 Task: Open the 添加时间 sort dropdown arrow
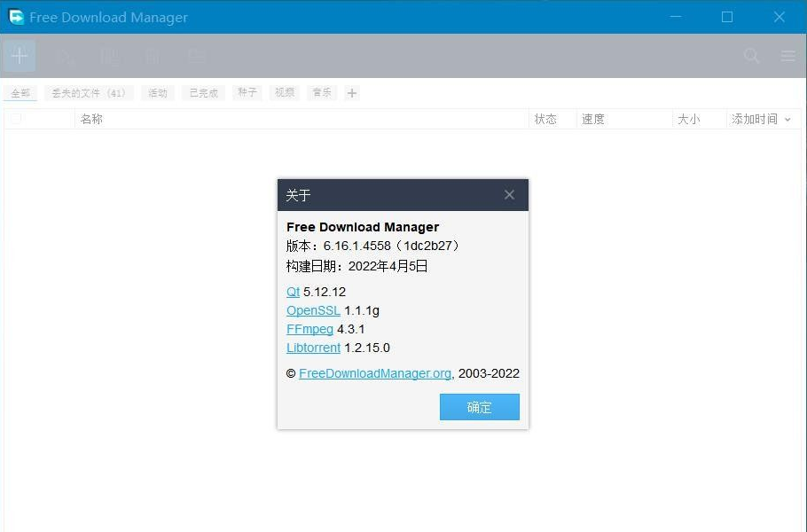point(787,118)
